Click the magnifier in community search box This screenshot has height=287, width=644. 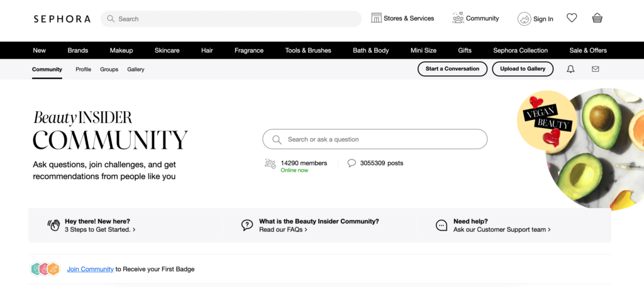(277, 139)
